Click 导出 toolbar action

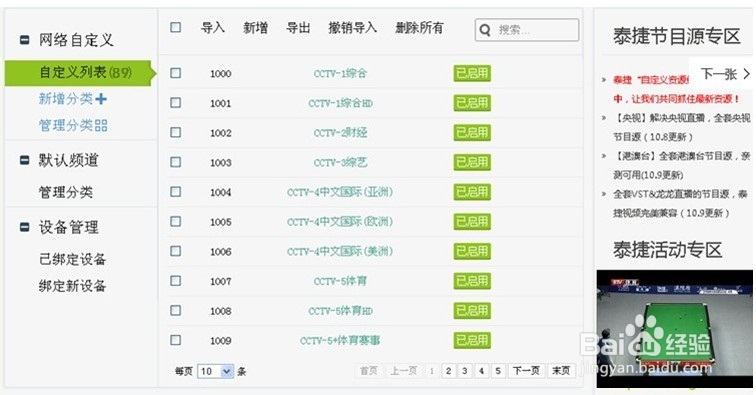tap(298, 28)
